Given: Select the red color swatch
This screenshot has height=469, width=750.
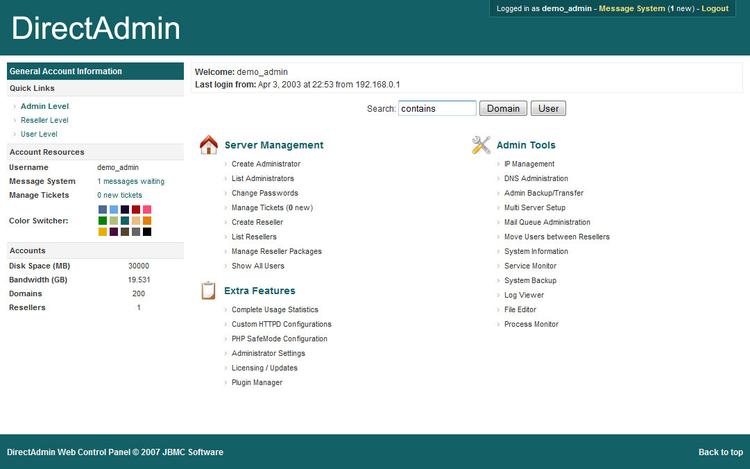Looking at the screenshot, I should pyautogui.click(x=136, y=209).
